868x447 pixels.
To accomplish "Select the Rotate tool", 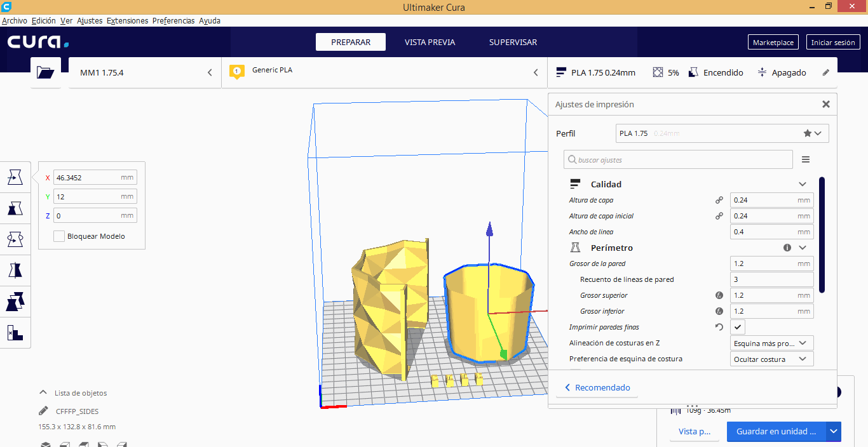I will (15, 239).
